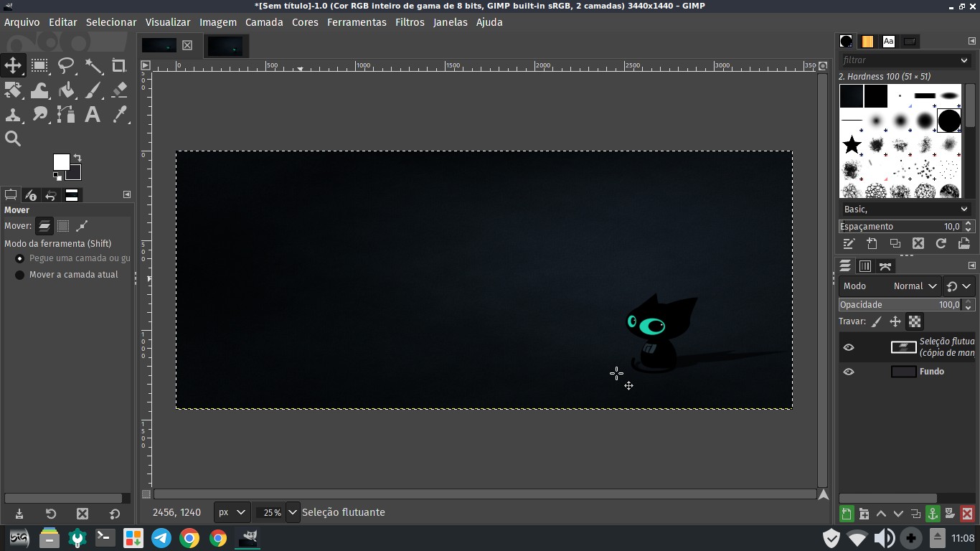The image size is (980, 551).
Task: Open the Ajuda menu
Action: pos(489,22)
